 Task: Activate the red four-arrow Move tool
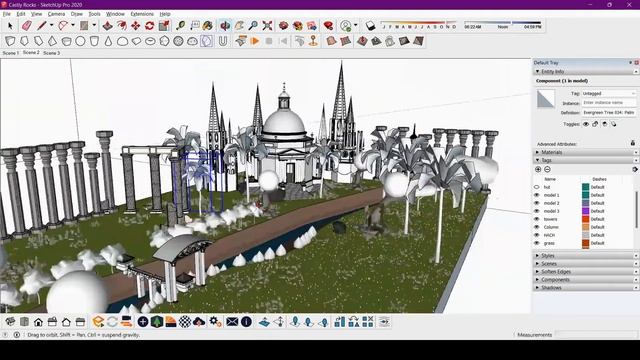click(x=136, y=26)
